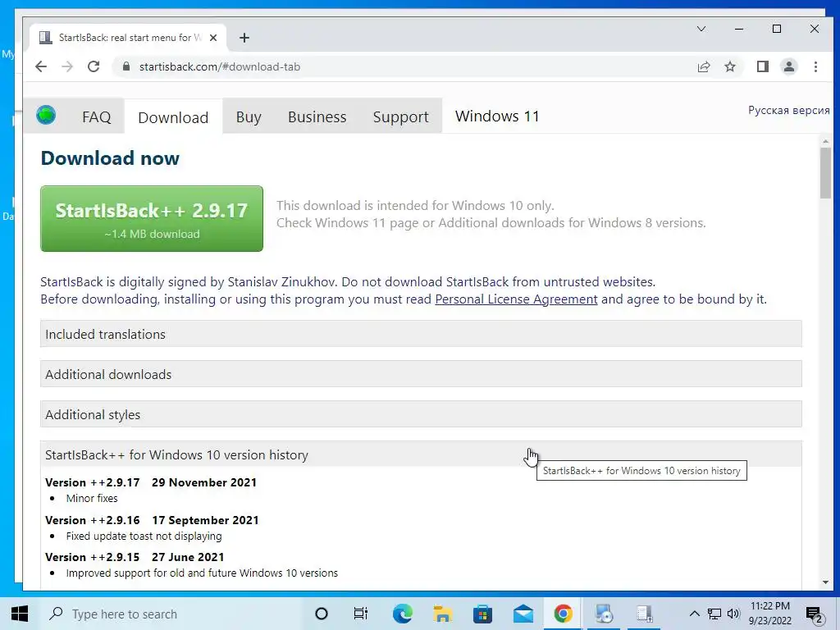Open the FAQ tab

pos(97,116)
